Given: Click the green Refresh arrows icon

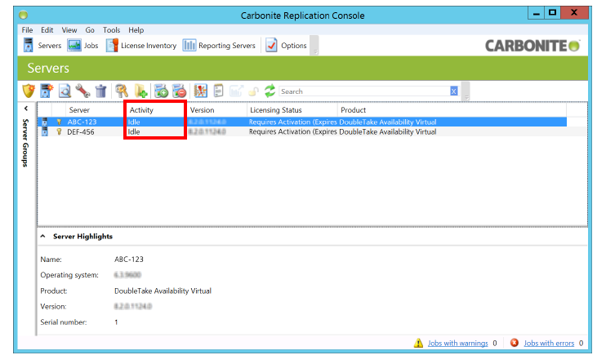Looking at the screenshot, I should (270, 91).
